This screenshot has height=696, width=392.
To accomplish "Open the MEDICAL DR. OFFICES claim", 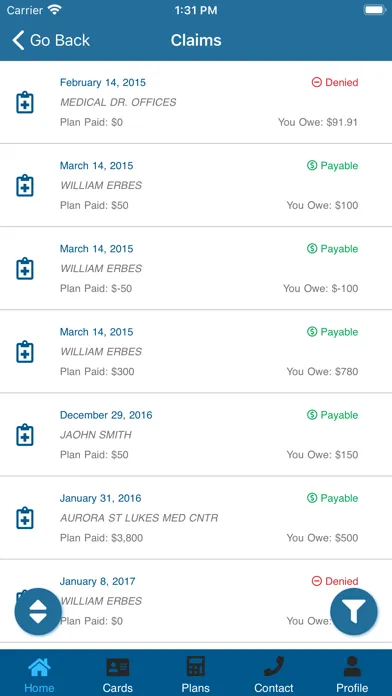I will 196,102.
